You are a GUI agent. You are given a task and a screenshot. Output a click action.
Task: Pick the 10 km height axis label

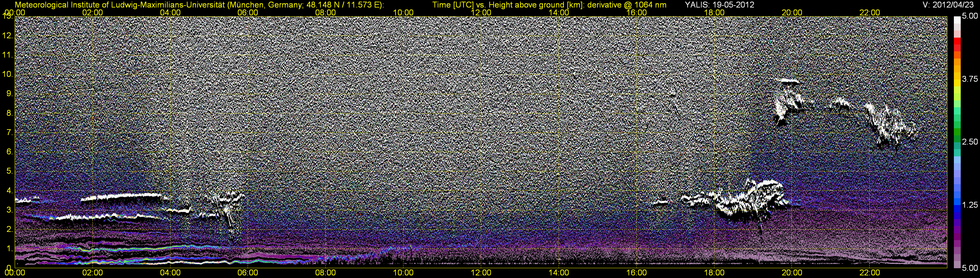(x=7, y=74)
